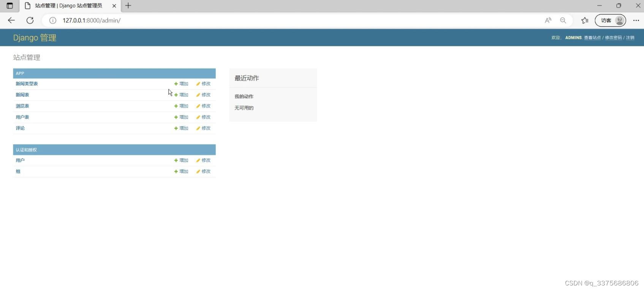Viewport: 644px width, 290px height.
Task: Click the read aloud icon
Action: click(x=548, y=20)
